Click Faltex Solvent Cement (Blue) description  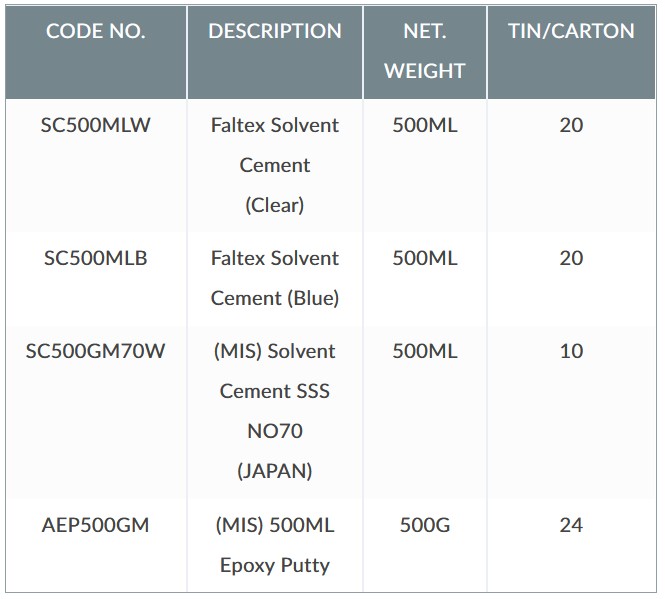[275, 278]
